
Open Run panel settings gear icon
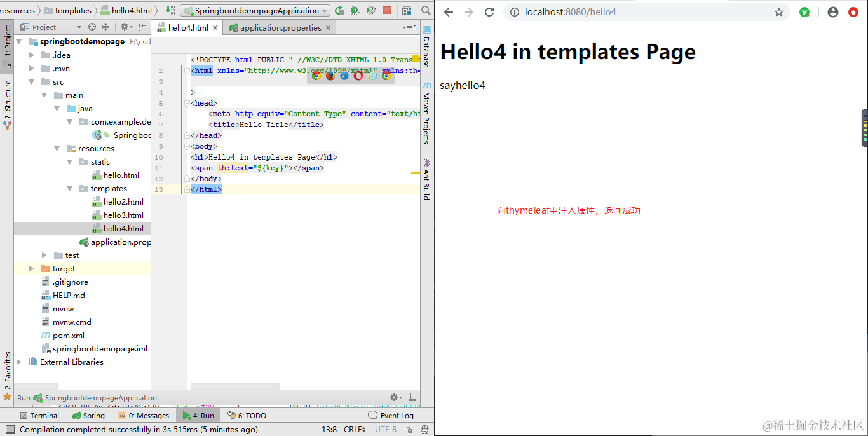point(396,397)
